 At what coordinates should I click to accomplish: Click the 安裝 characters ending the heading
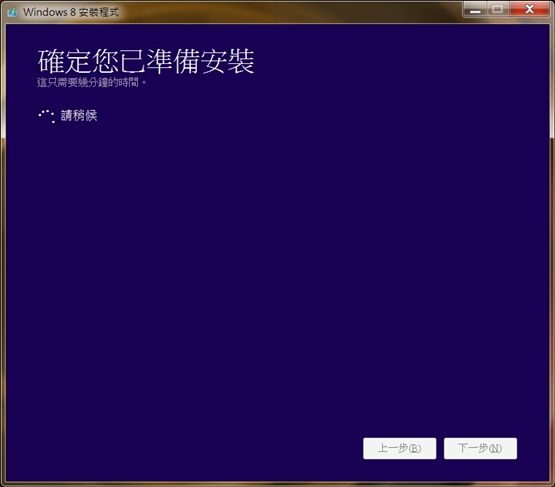click(x=228, y=61)
